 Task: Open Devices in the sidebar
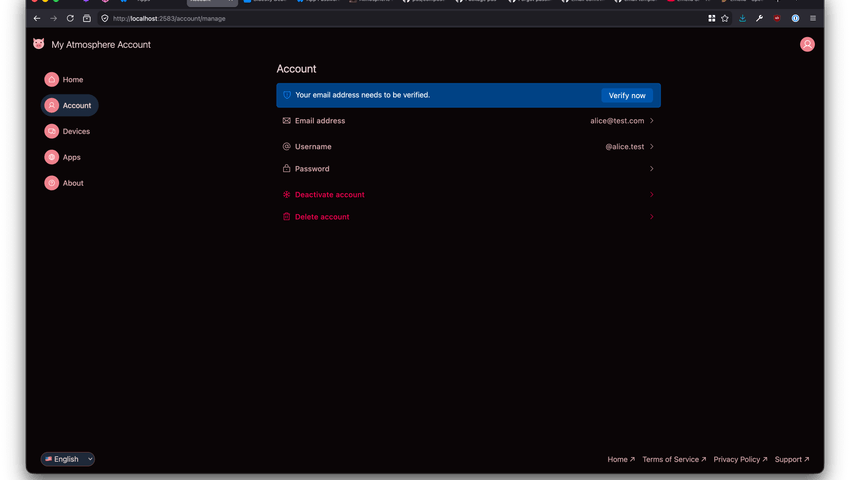coord(67,131)
